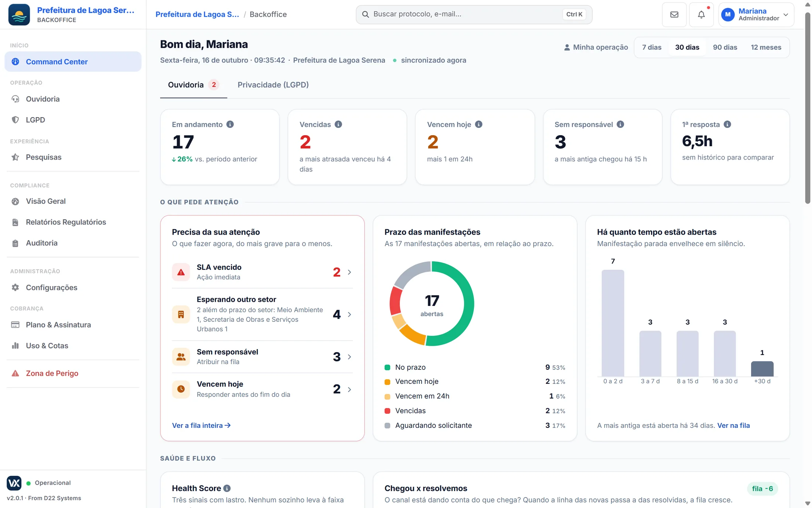Expand Sem responsável attention row chevron
Image resolution: width=812 pixels, height=508 pixels.
tap(349, 357)
